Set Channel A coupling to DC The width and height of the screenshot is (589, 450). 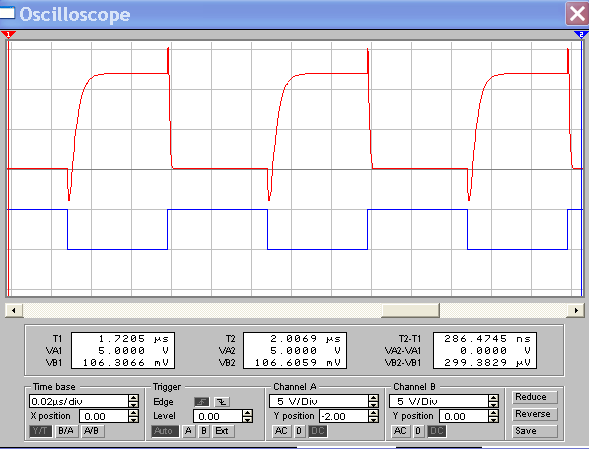pos(318,431)
